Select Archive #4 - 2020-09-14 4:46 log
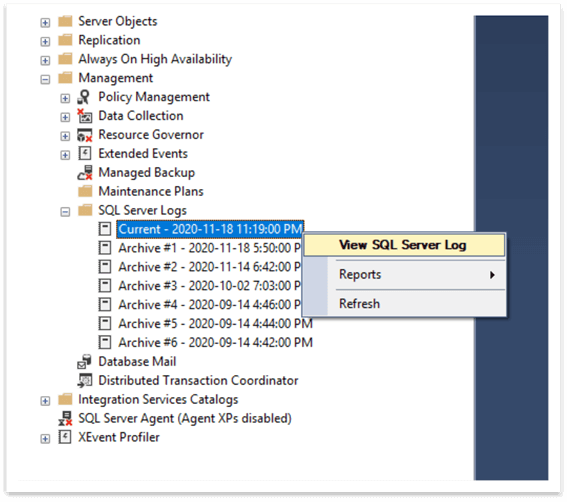This screenshot has height=502, width=567. tap(209, 305)
